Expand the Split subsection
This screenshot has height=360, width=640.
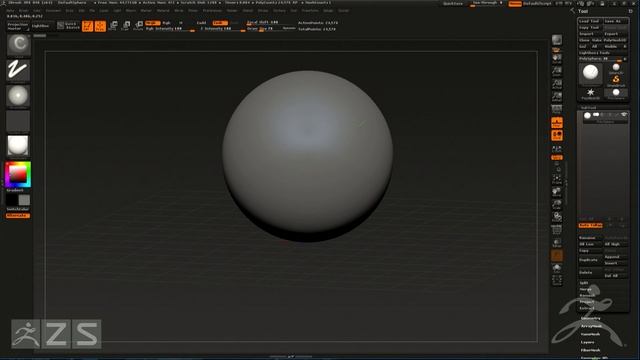pyautogui.click(x=584, y=283)
